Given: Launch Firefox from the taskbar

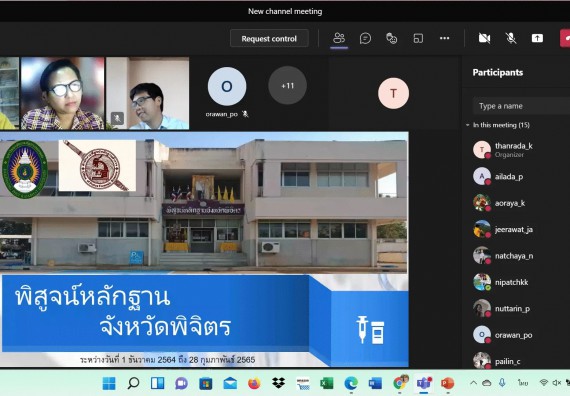Looking at the screenshot, I should point(254,383).
